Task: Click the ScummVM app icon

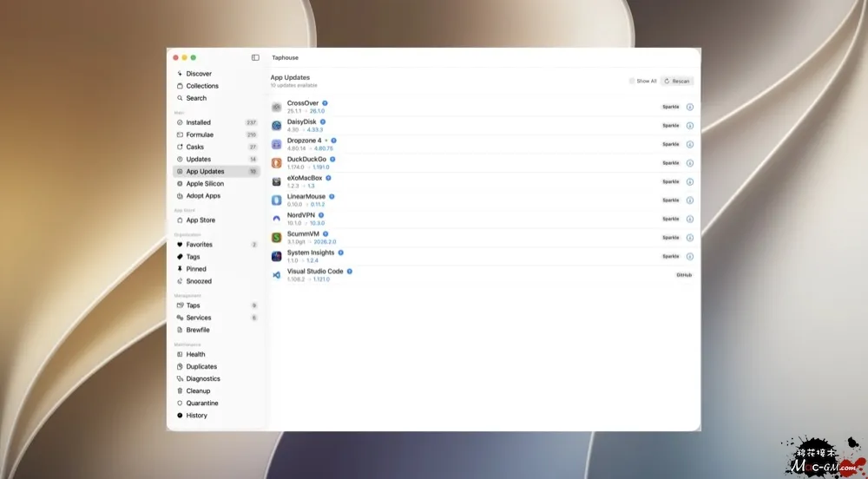Action: [276, 238]
